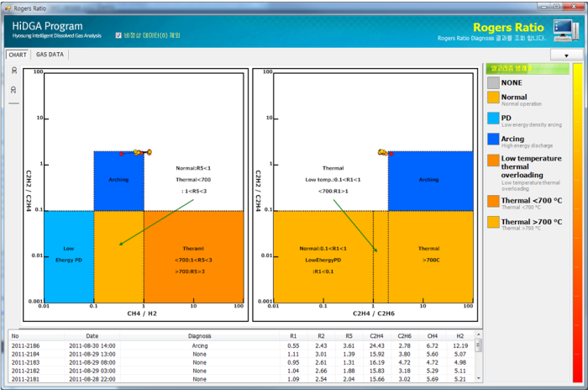This screenshot has width=588, height=390.
Task: Click the Arching region in left chart
Action: [119, 181]
